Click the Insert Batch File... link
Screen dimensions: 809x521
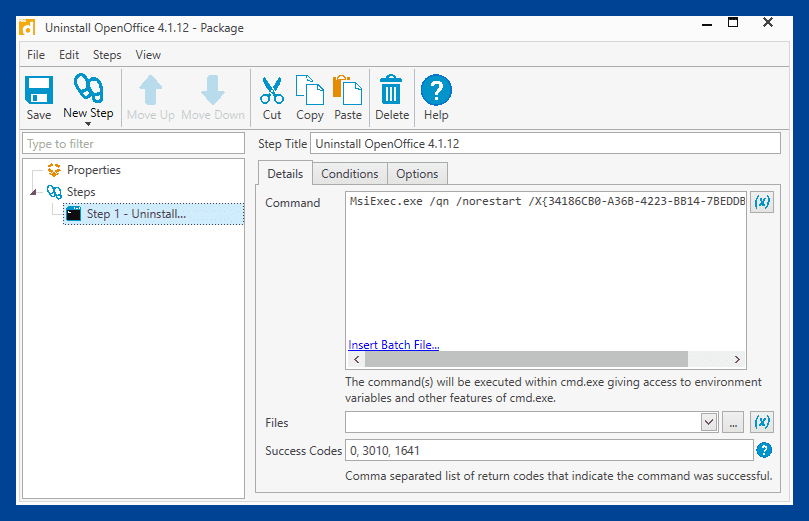(x=394, y=345)
